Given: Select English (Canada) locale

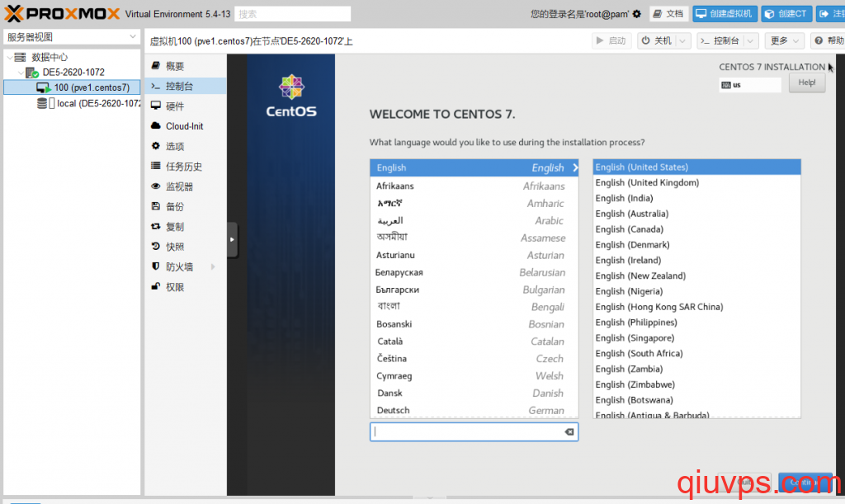Looking at the screenshot, I should pyautogui.click(x=696, y=229).
